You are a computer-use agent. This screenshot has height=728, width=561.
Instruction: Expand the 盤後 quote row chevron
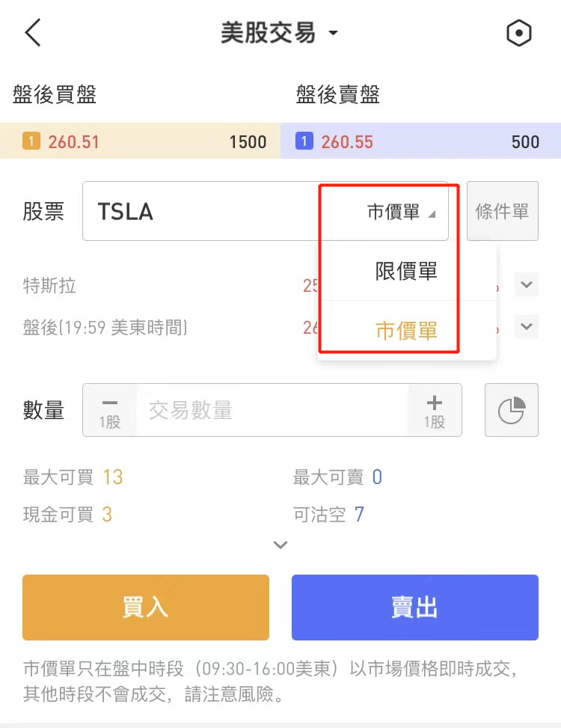[x=527, y=327]
